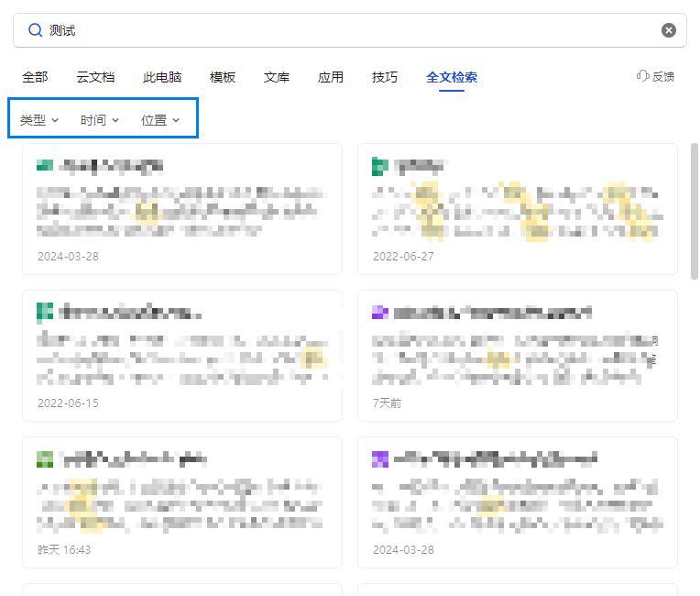Click the vertical scrollbar of the results list

pyautogui.click(x=694, y=211)
